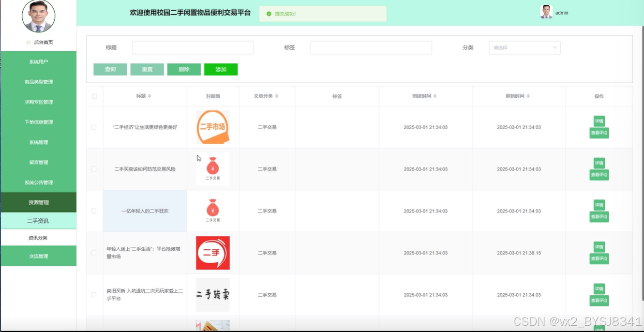Open the 分类 请选择 dropdown
644x332 pixels.
tap(524, 47)
